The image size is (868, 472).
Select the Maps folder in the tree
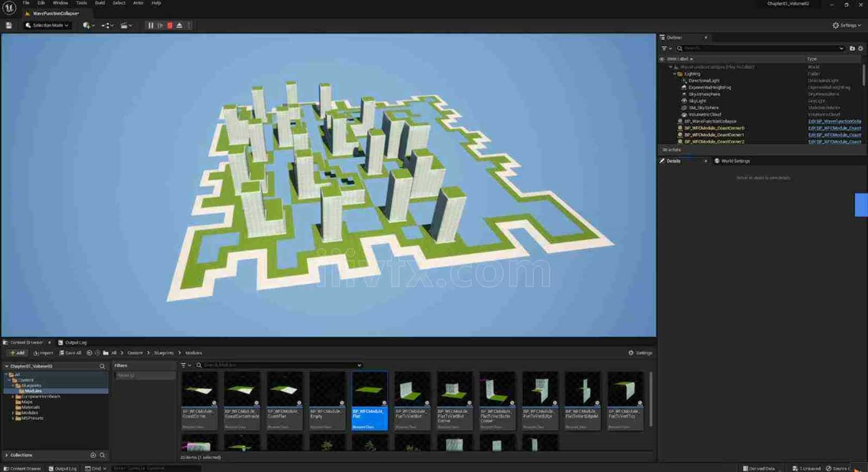pos(27,402)
